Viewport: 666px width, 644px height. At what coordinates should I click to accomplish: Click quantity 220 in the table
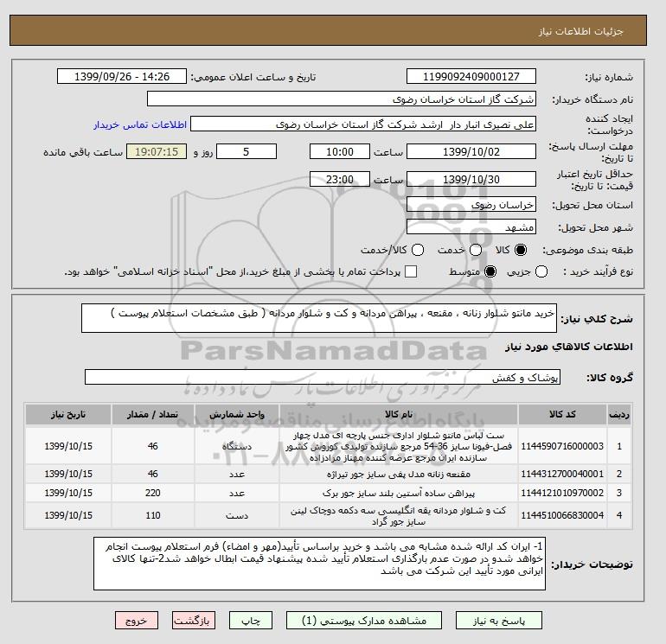click(153, 493)
